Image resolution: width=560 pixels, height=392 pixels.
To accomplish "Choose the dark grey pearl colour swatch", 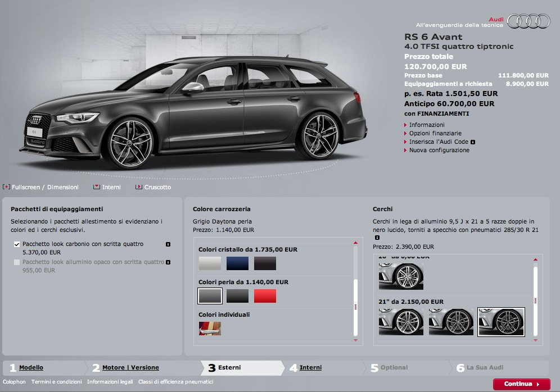I will pos(237,296).
